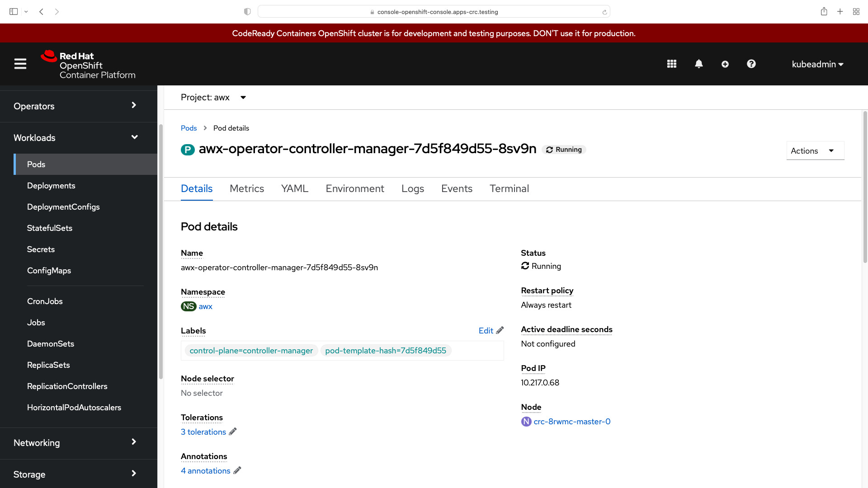Image resolution: width=868 pixels, height=488 pixels.
Task: Switch to the Logs tab
Action: point(413,188)
